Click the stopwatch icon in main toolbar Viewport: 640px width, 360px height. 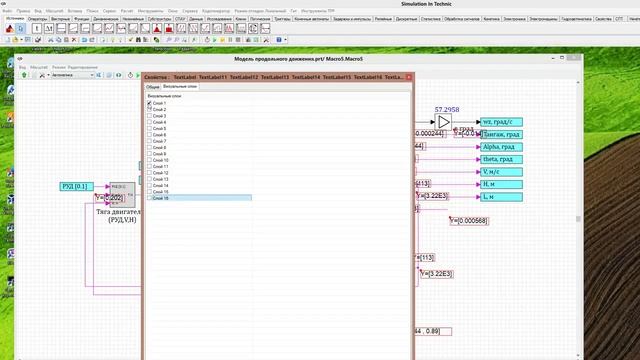click(x=207, y=40)
